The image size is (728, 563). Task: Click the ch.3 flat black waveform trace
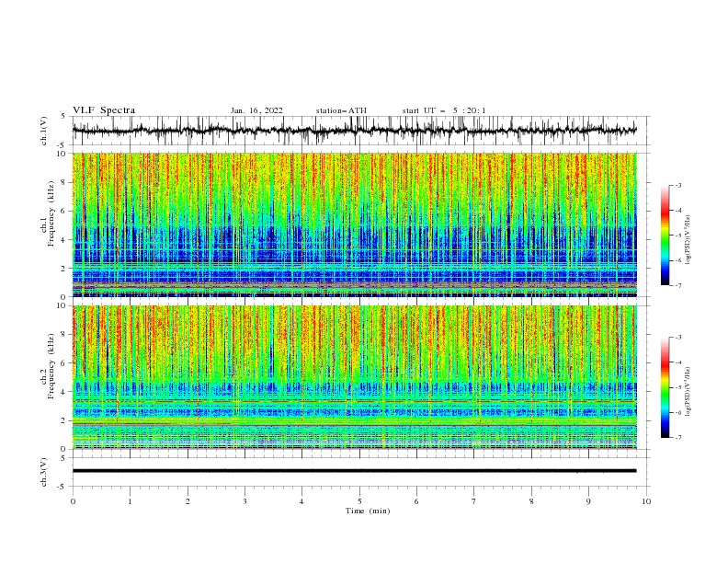354,471
